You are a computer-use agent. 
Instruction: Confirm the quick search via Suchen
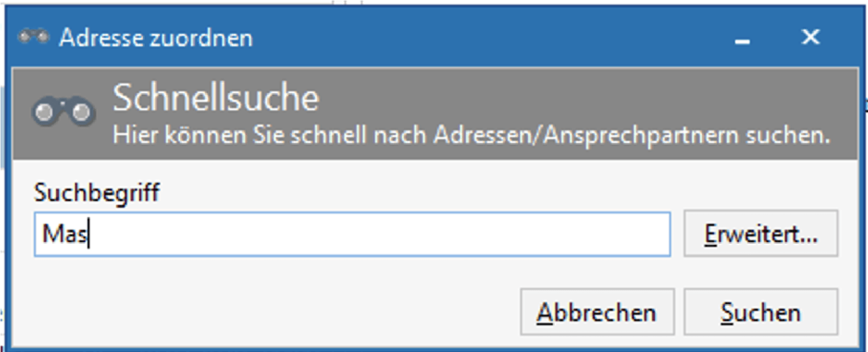tap(761, 312)
